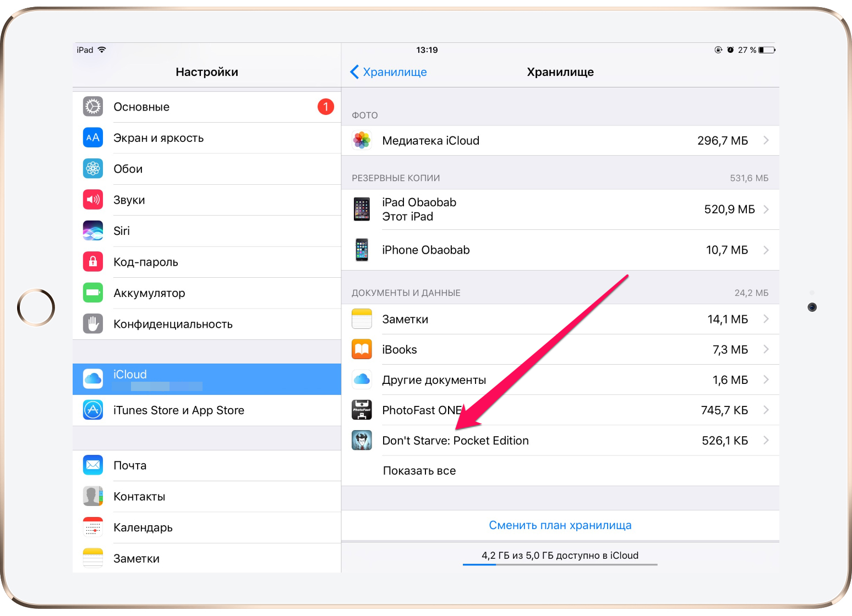Open Конфиденциальность settings
This screenshot has height=616, width=852.
click(x=207, y=324)
